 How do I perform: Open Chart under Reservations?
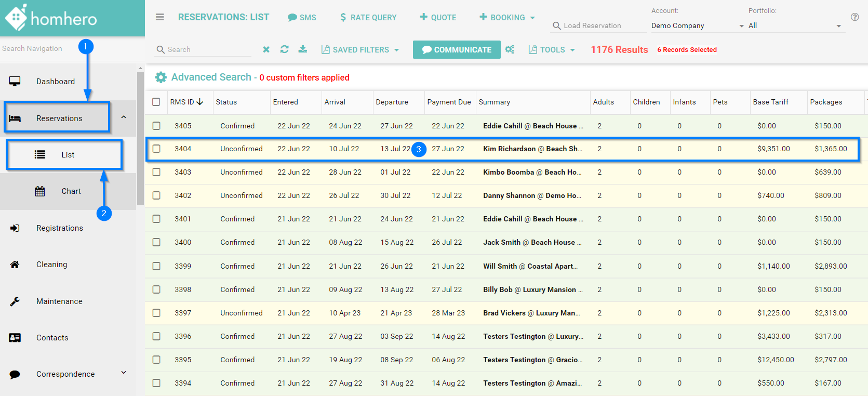(x=71, y=191)
